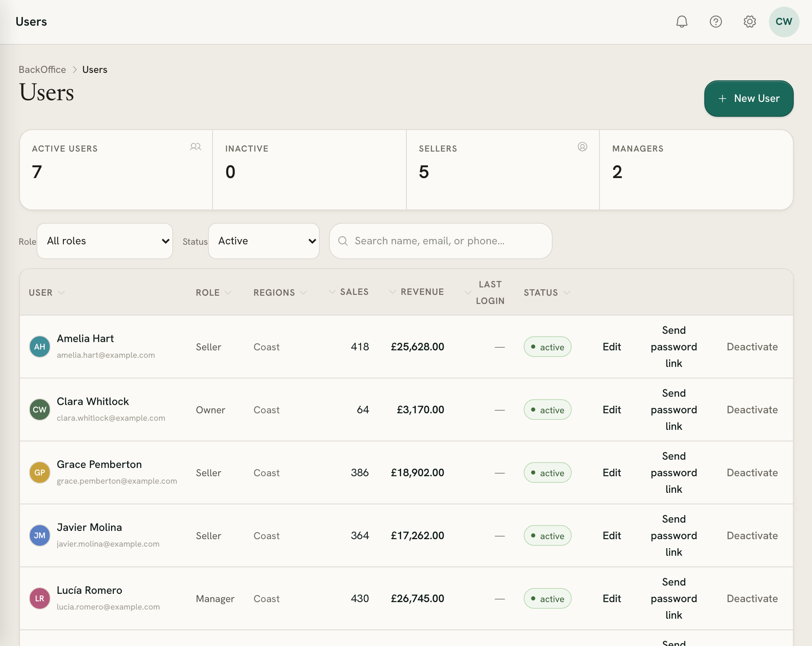Click Javier Molina's JM avatar

click(x=40, y=535)
